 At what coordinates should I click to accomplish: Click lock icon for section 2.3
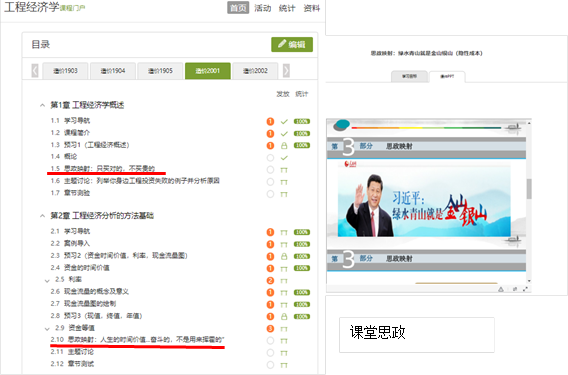284,257
